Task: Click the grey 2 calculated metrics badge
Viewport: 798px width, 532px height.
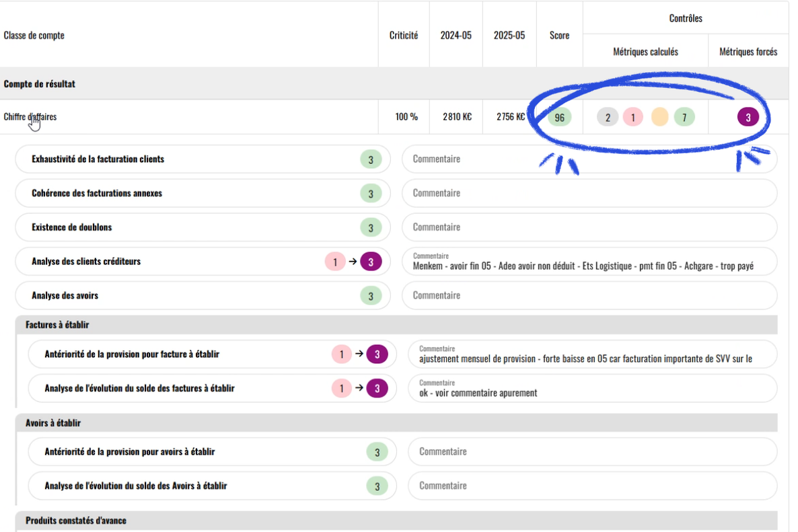Action: coord(608,116)
